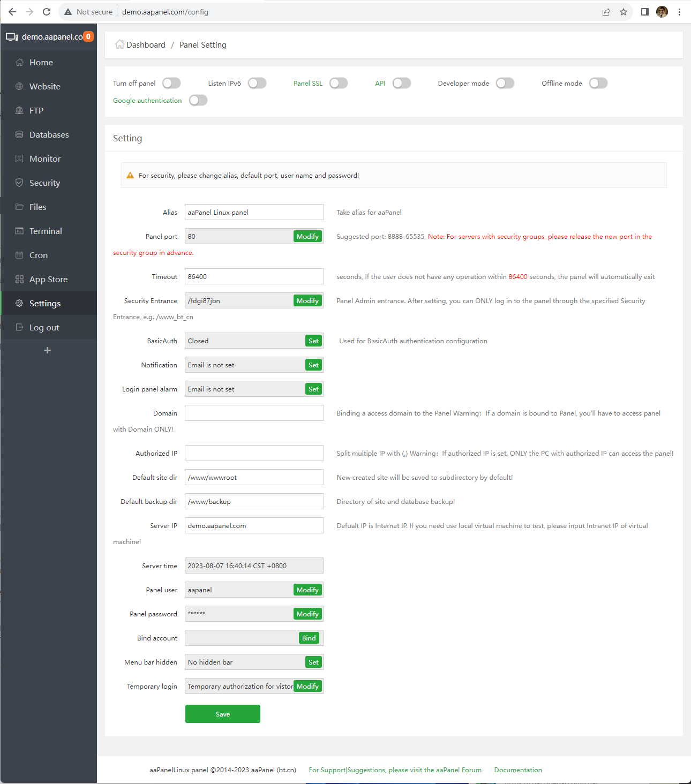The height and width of the screenshot is (784, 691).
Task: Set the BasicAuth configuration
Action: (x=313, y=341)
